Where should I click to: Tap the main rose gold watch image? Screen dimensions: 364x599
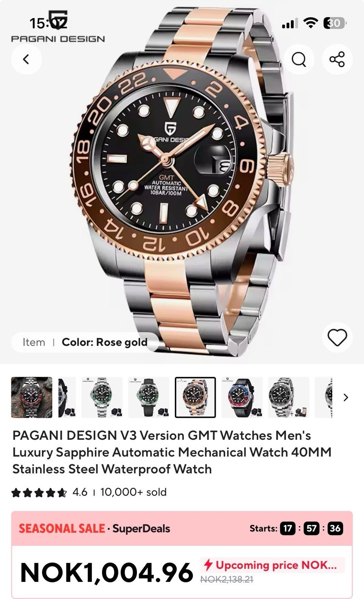(182, 182)
